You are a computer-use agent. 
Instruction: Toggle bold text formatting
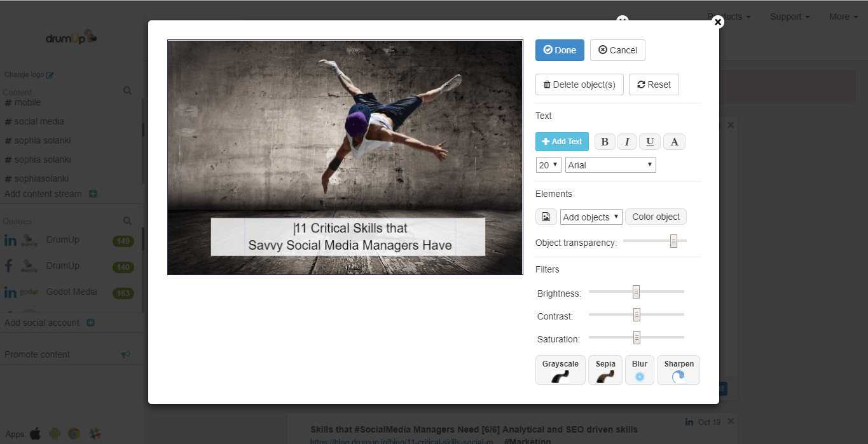[x=604, y=141]
